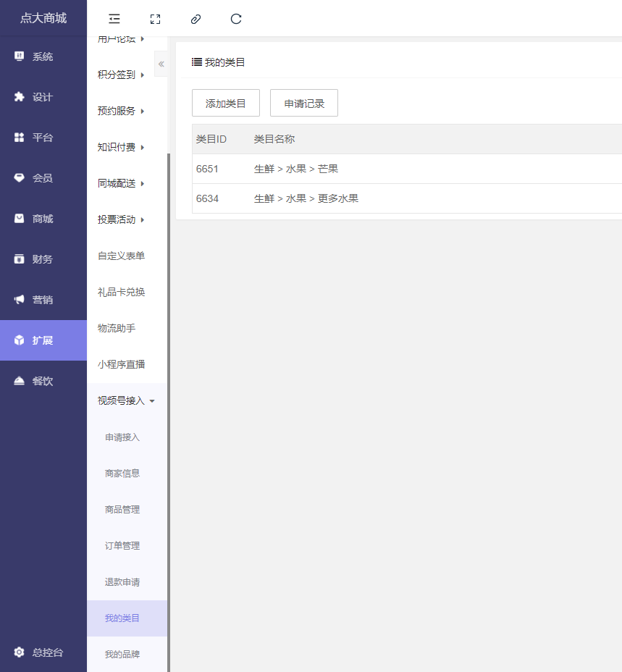Open the 餐饮 main menu
This screenshot has width=622, height=672.
tap(43, 381)
